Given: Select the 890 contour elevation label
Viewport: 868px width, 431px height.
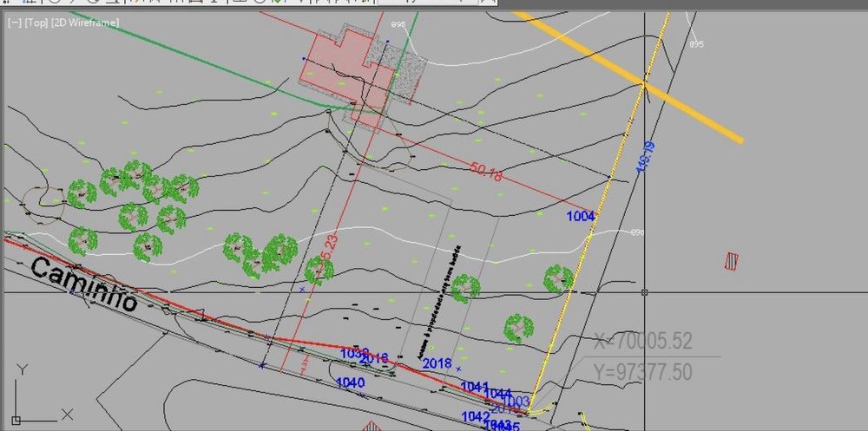Looking at the screenshot, I should tap(638, 233).
